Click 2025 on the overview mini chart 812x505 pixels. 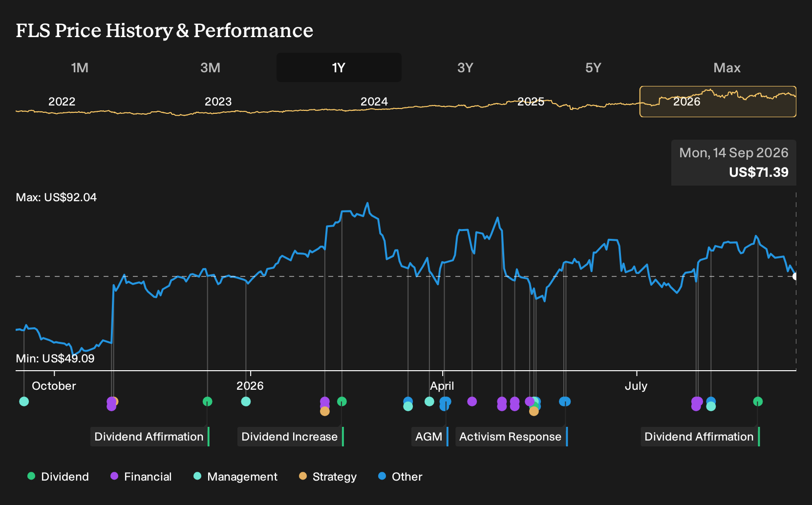click(531, 102)
